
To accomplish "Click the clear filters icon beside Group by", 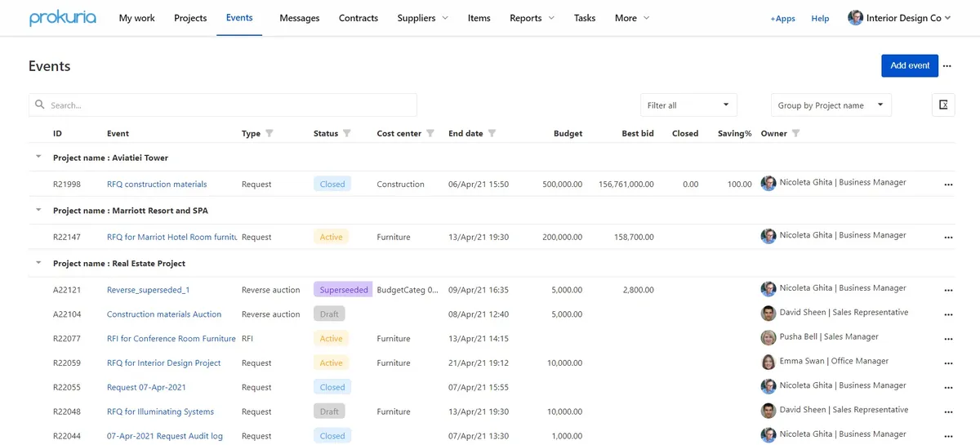I will click(x=943, y=105).
